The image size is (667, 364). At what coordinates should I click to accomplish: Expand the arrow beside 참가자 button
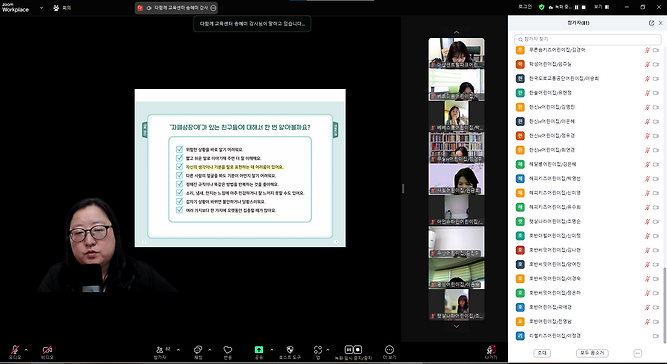tap(178, 350)
